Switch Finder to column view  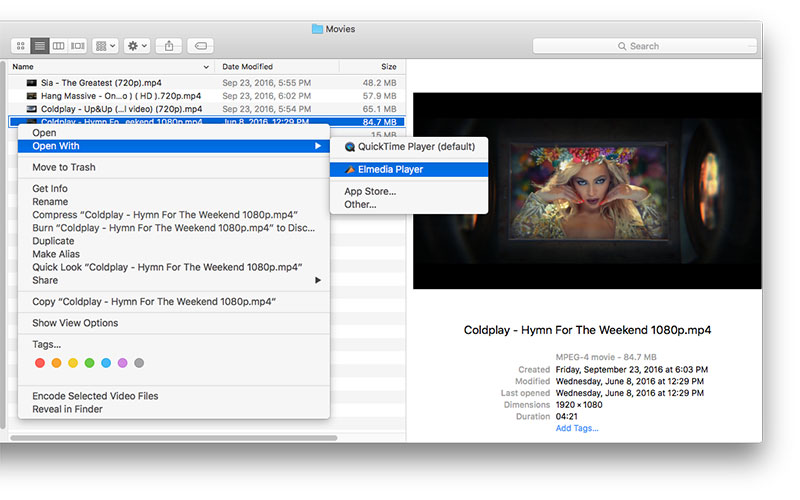pyautogui.click(x=59, y=46)
